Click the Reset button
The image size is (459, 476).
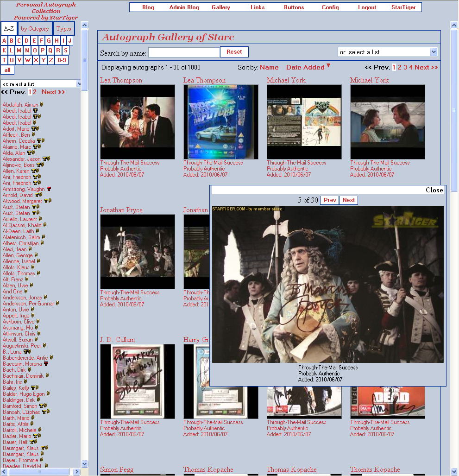point(234,52)
